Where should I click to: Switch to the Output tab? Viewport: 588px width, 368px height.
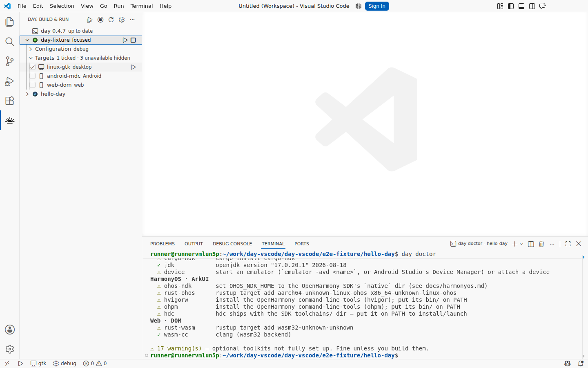(194, 244)
